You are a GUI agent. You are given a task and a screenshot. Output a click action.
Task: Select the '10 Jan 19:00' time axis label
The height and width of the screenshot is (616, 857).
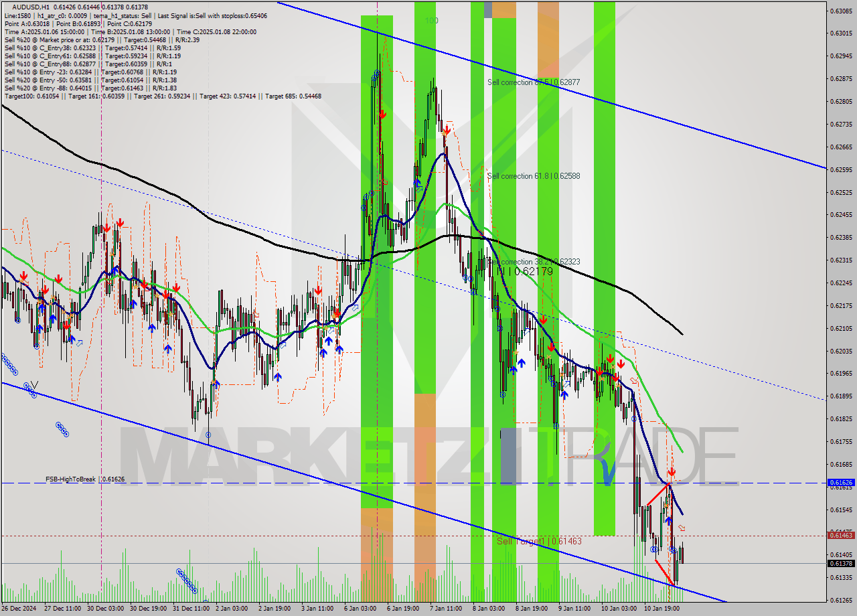point(663,609)
